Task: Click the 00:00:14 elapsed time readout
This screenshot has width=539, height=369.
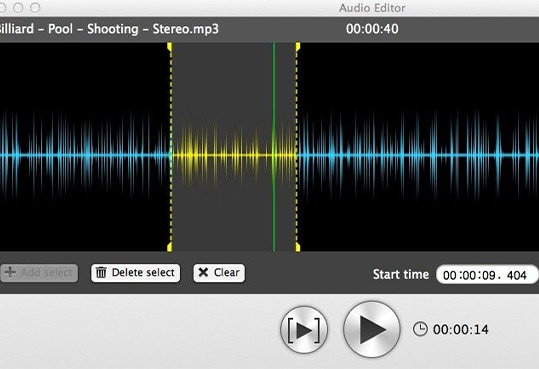Action: point(461,329)
